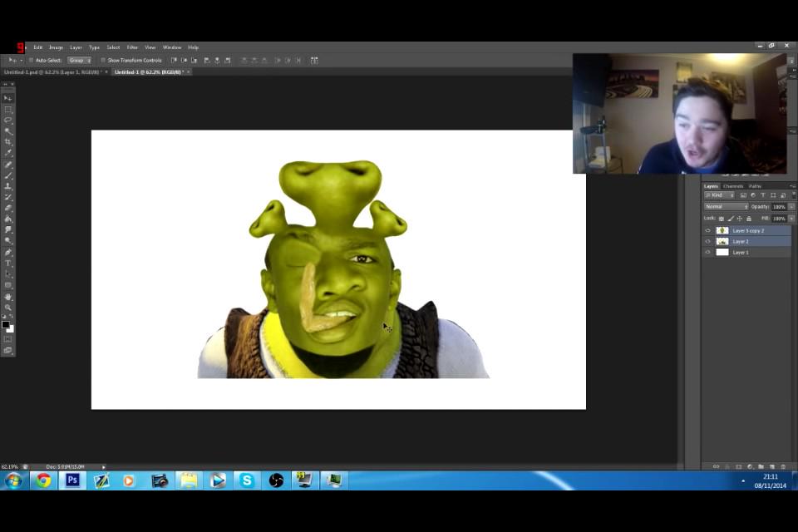Open the Filter menu

pos(132,47)
